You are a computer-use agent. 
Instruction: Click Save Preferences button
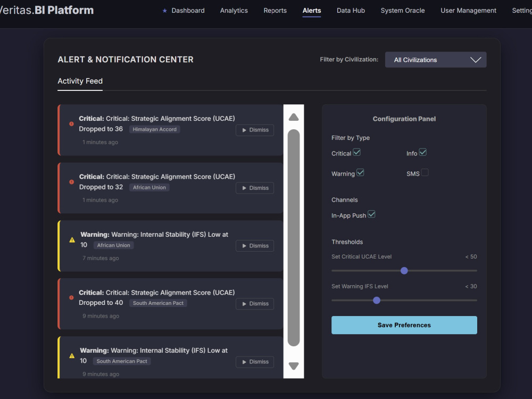[404, 325]
